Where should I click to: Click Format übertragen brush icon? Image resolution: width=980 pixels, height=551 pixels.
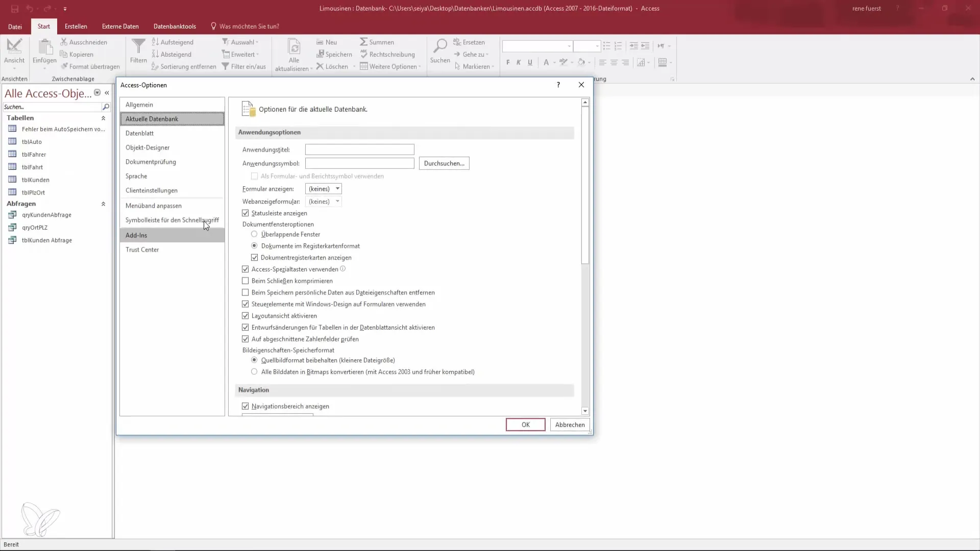tap(64, 66)
